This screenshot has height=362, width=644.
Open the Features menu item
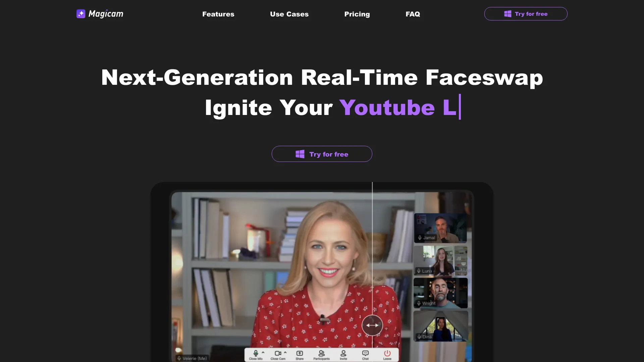click(x=218, y=14)
